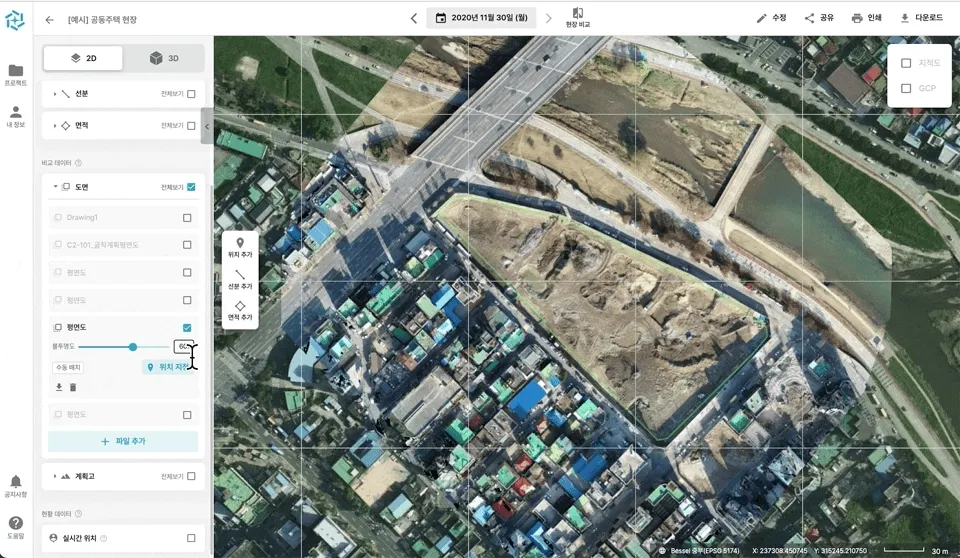Expand the 면적 section arrow

coord(54,126)
